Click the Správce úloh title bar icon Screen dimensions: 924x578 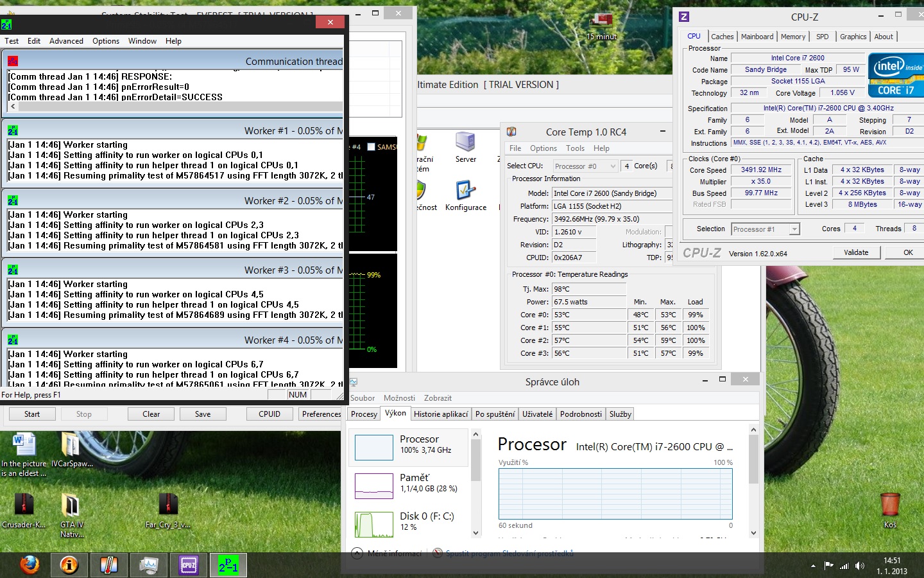[x=354, y=381]
